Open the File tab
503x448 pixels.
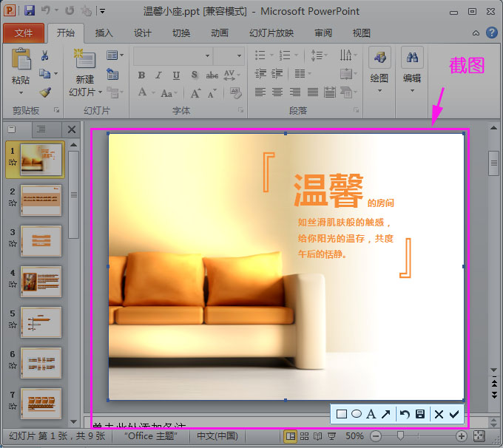tap(24, 33)
